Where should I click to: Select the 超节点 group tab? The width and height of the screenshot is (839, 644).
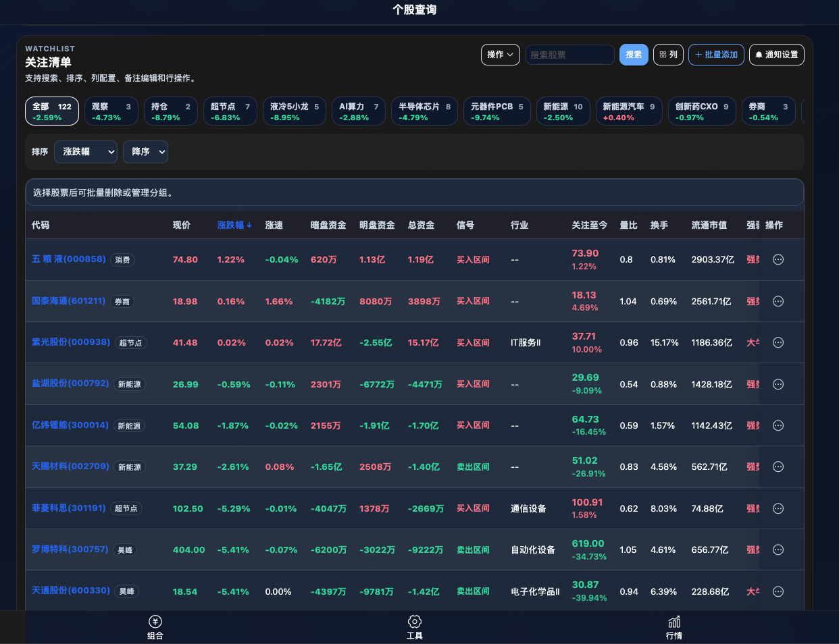(x=230, y=111)
